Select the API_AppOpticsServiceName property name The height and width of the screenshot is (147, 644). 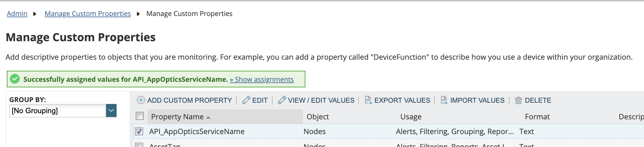pyautogui.click(x=197, y=132)
